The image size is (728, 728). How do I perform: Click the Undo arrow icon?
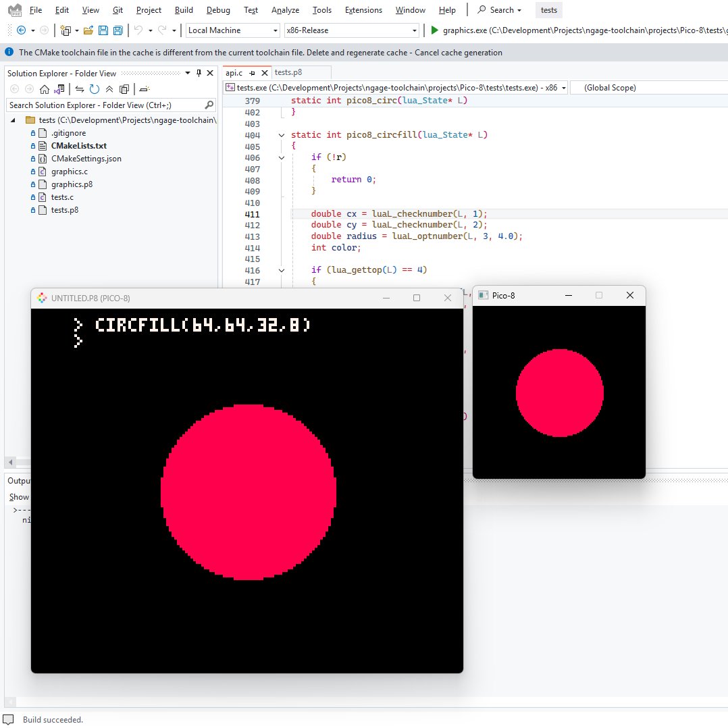pos(138,30)
